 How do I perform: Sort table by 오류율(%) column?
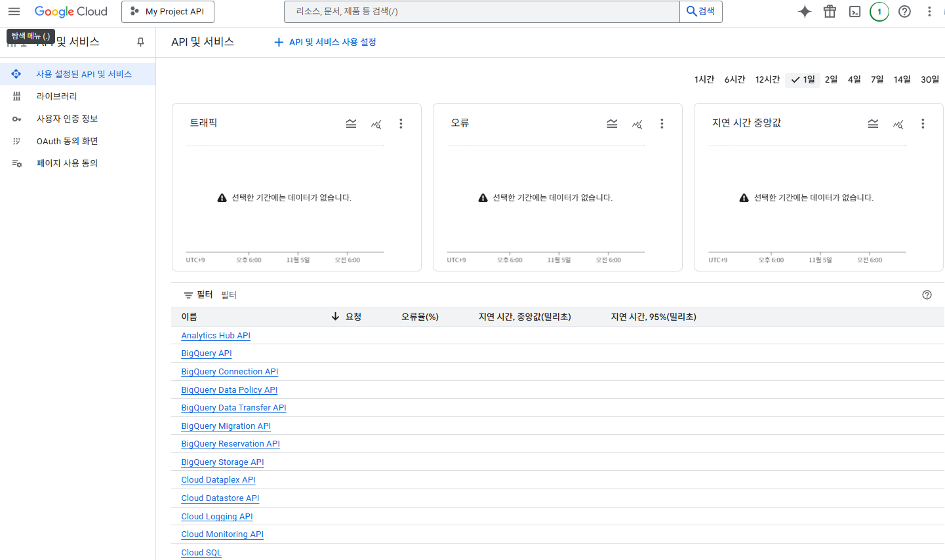click(x=420, y=317)
